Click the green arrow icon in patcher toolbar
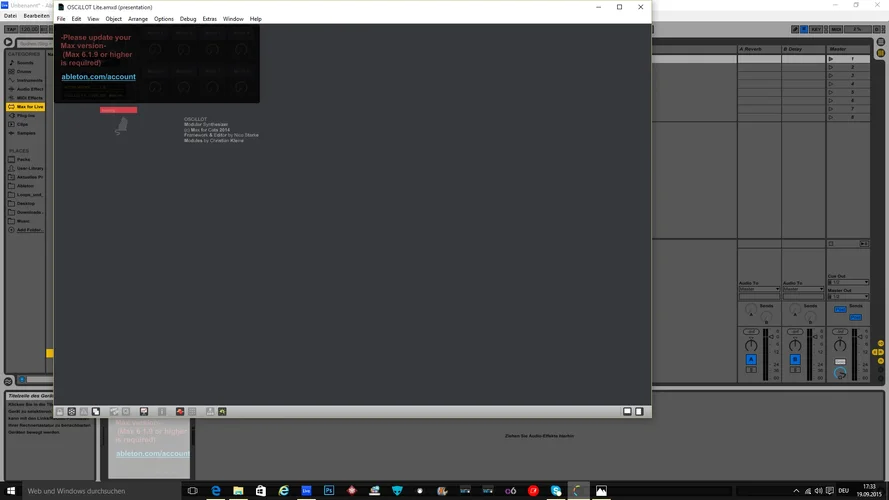 point(222,412)
